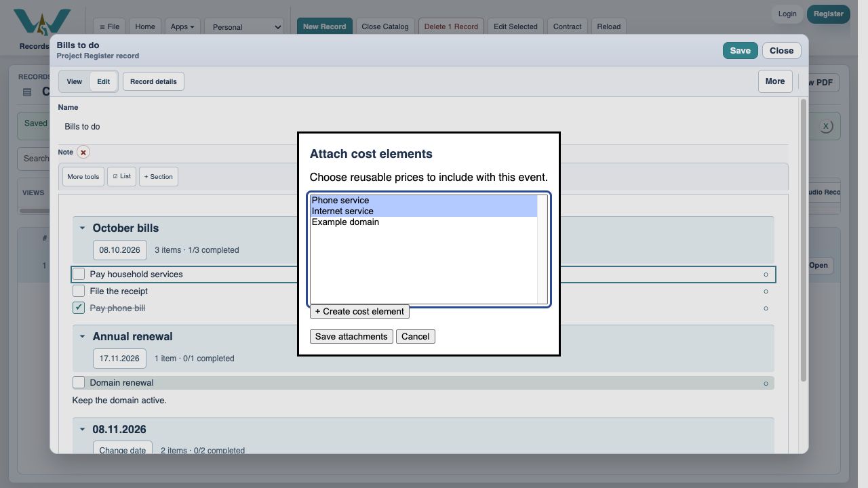Check the Domain renewal checkbox
868x488 pixels.
point(79,382)
